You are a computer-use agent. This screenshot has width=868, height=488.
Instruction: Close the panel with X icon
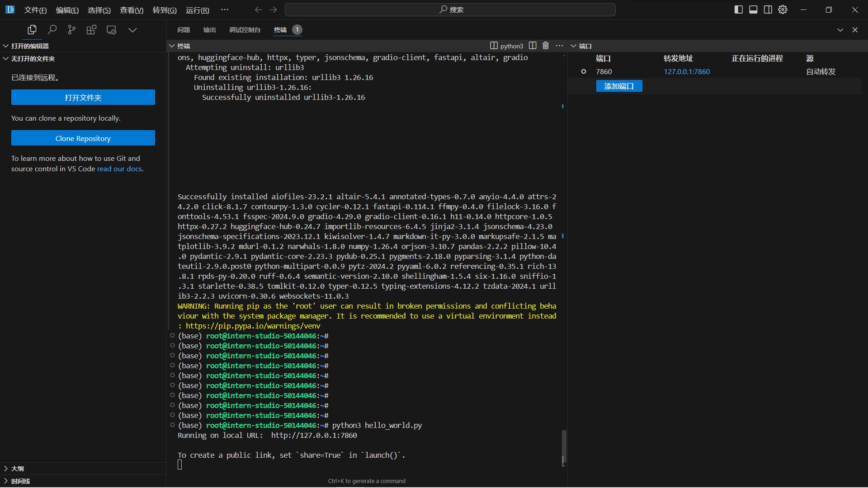coord(855,30)
